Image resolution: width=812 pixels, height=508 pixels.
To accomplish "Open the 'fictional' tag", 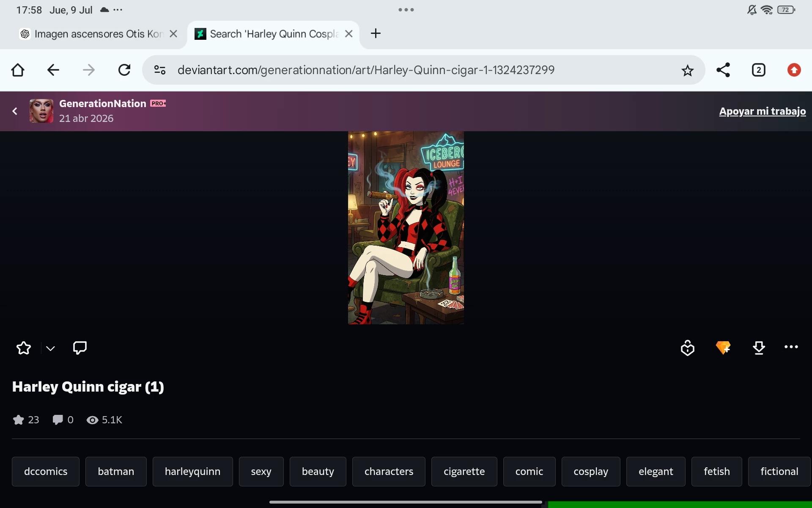I will [779, 472].
